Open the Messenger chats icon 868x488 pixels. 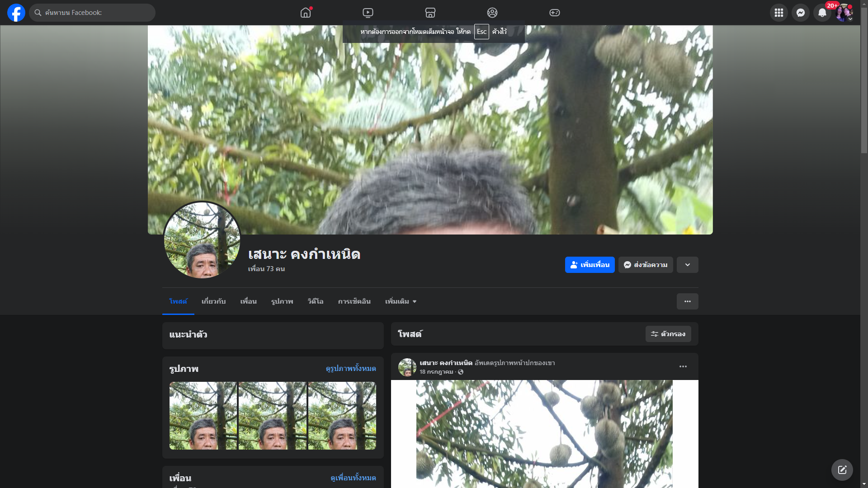point(800,13)
